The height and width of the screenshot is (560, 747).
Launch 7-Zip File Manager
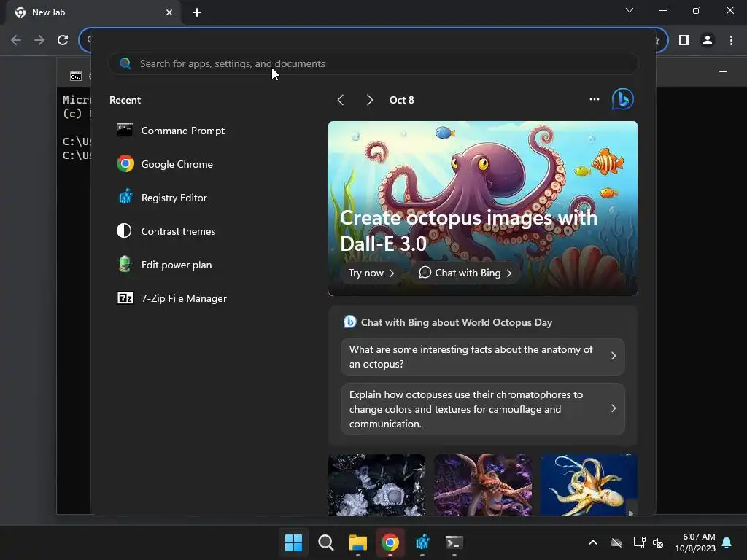coord(172,298)
